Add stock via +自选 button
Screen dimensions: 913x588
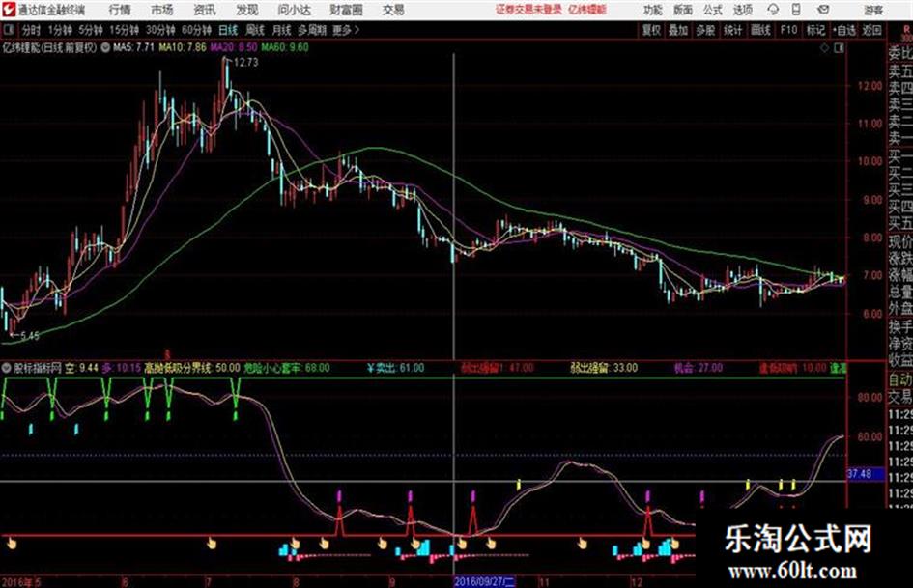pyautogui.click(x=844, y=30)
